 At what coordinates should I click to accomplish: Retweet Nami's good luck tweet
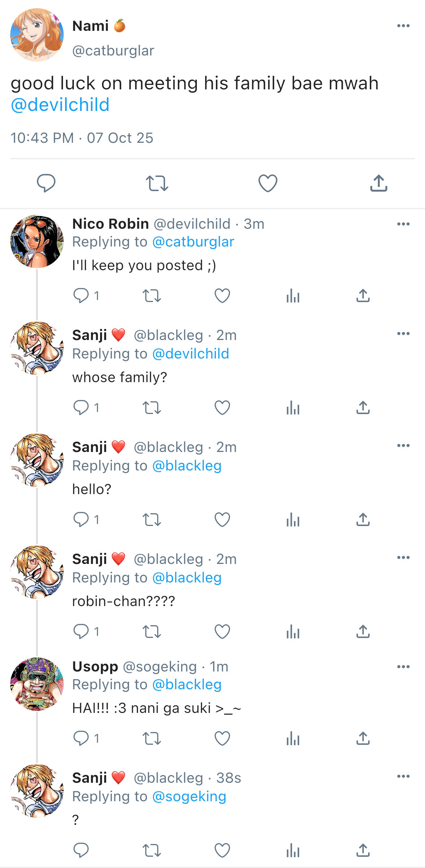(x=157, y=183)
